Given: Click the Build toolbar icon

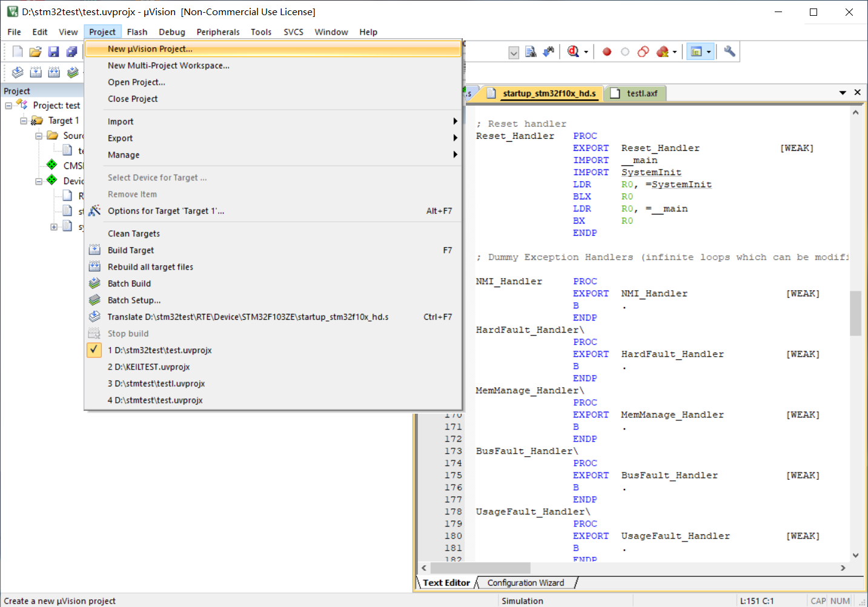Looking at the screenshot, I should 36,73.
